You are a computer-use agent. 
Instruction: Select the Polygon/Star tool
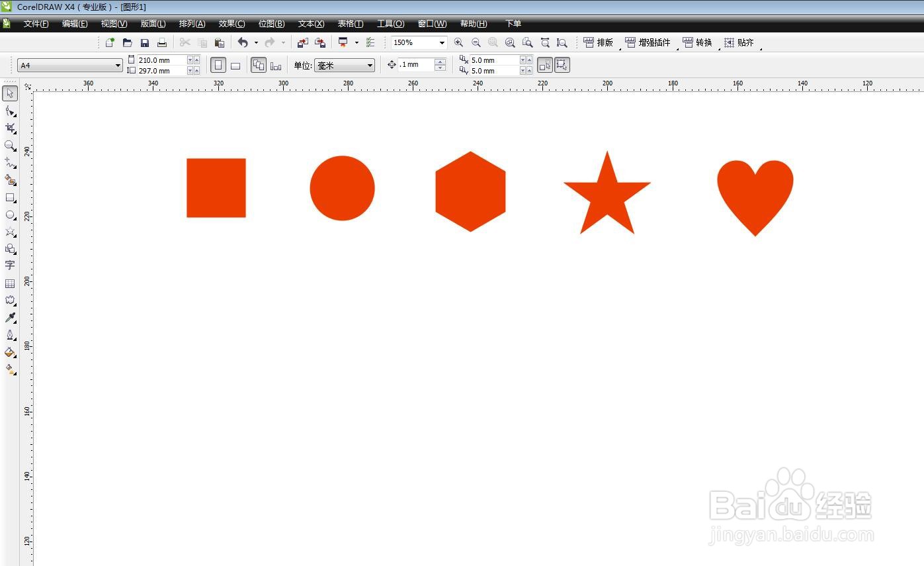coord(10,232)
